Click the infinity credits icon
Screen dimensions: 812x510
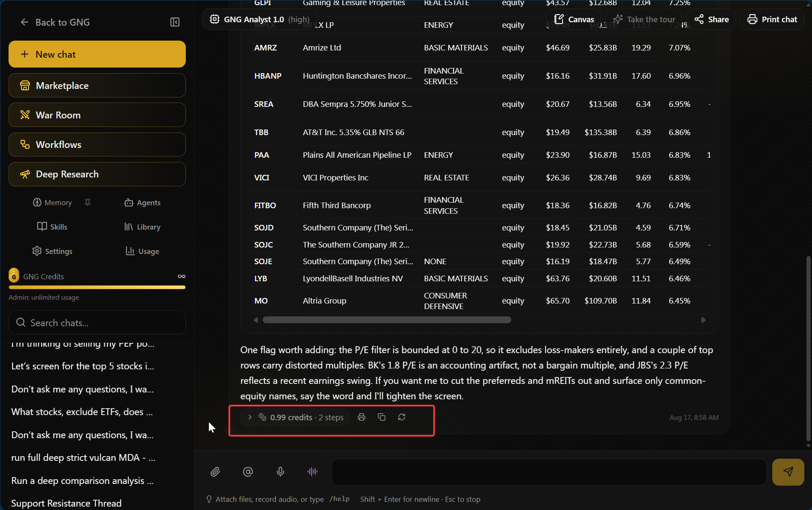[x=182, y=277]
